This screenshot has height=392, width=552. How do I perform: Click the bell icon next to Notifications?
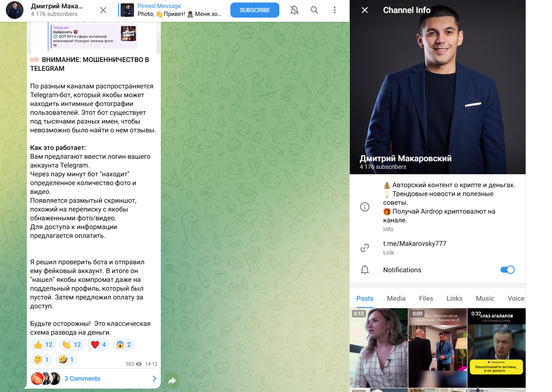click(365, 270)
